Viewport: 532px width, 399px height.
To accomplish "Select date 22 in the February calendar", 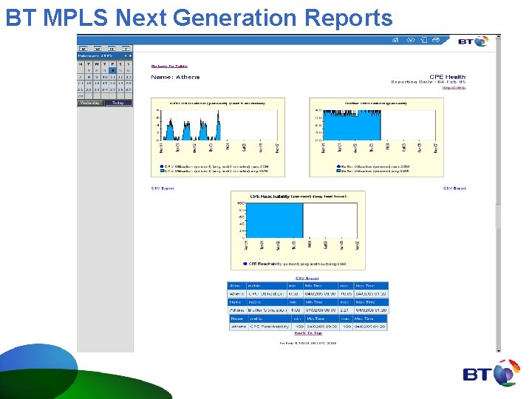I will pos(89,90).
